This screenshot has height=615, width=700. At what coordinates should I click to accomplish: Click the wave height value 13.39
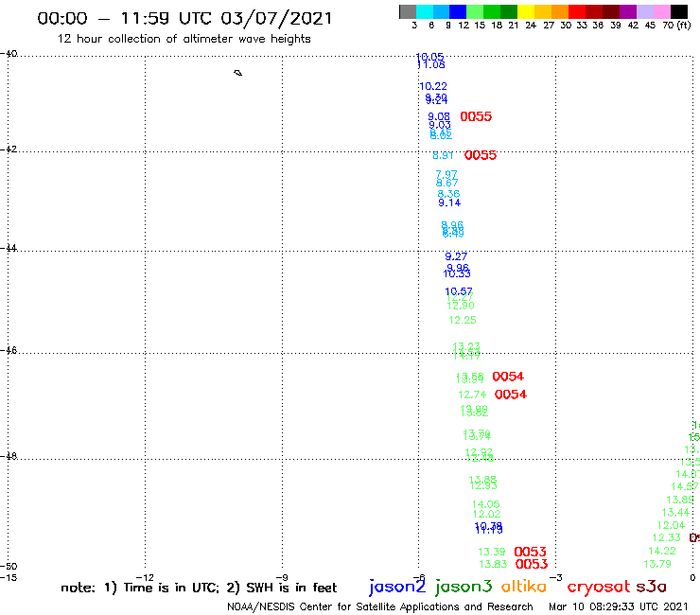(x=492, y=552)
